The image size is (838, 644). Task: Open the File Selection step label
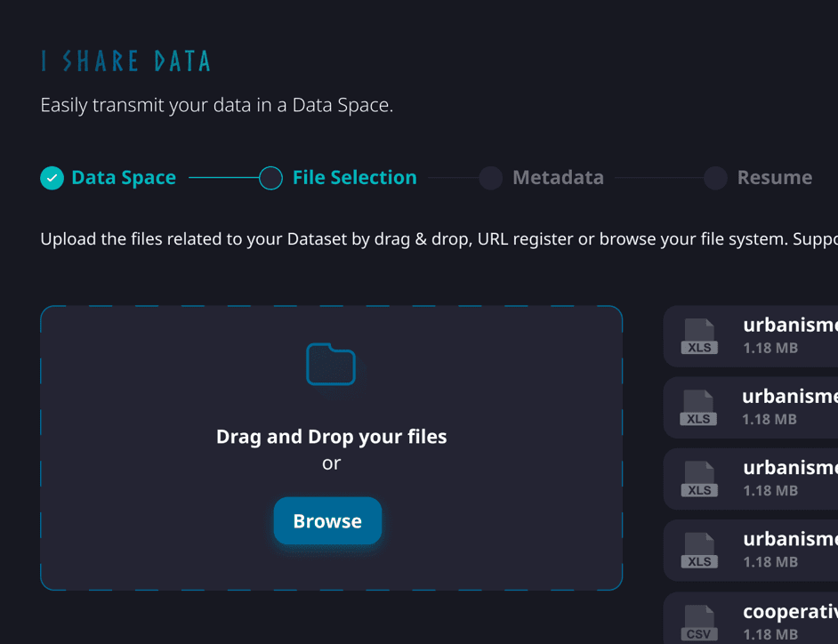[355, 177]
